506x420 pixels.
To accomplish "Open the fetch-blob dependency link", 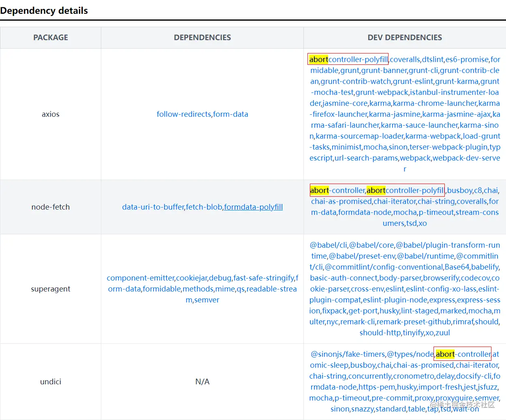I will (x=204, y=207).
